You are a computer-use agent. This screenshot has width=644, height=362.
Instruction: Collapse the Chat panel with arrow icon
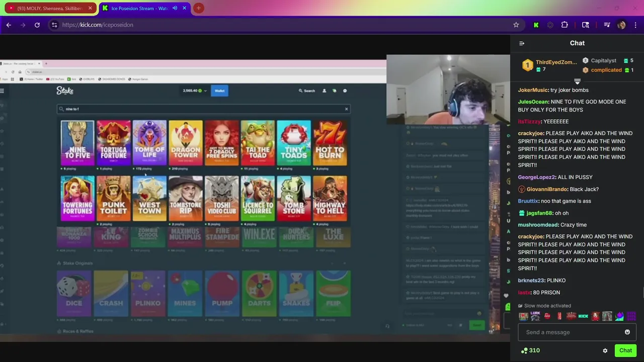click(522, 43)
